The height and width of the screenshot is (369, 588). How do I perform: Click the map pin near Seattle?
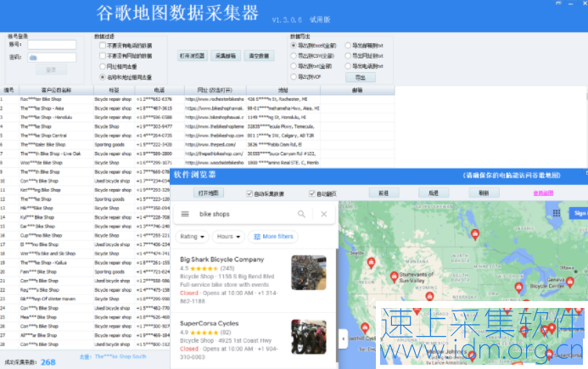click(371, 263)
